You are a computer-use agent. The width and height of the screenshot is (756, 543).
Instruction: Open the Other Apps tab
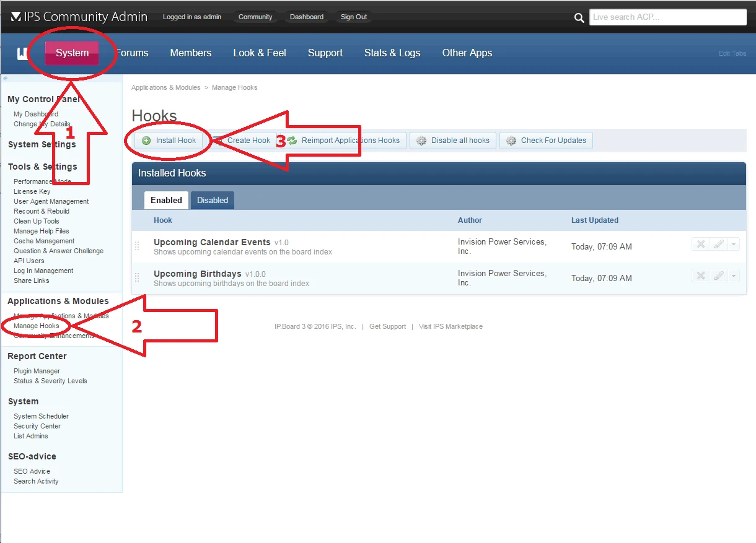(x=467, y=53)
